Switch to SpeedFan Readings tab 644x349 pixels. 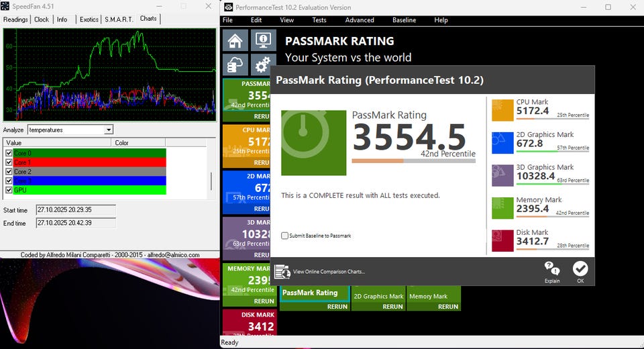(15, 19)
